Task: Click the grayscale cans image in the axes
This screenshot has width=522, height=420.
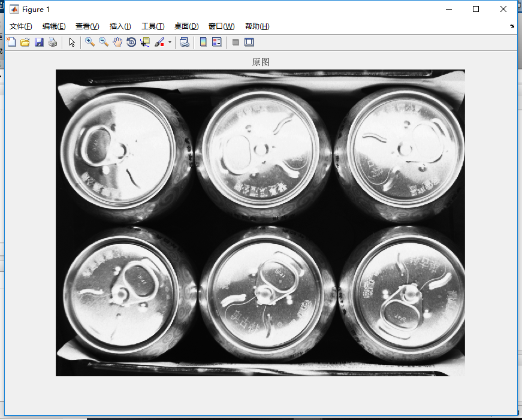Action: [x=260, y=223]
